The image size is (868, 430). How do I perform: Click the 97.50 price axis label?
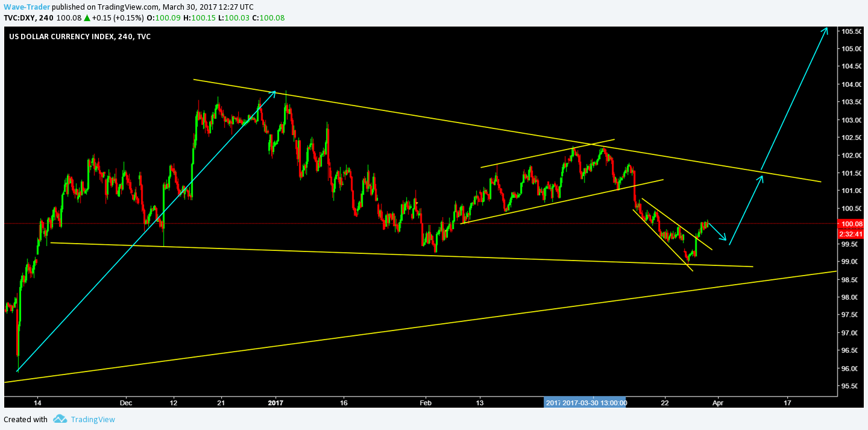[850, 315]
